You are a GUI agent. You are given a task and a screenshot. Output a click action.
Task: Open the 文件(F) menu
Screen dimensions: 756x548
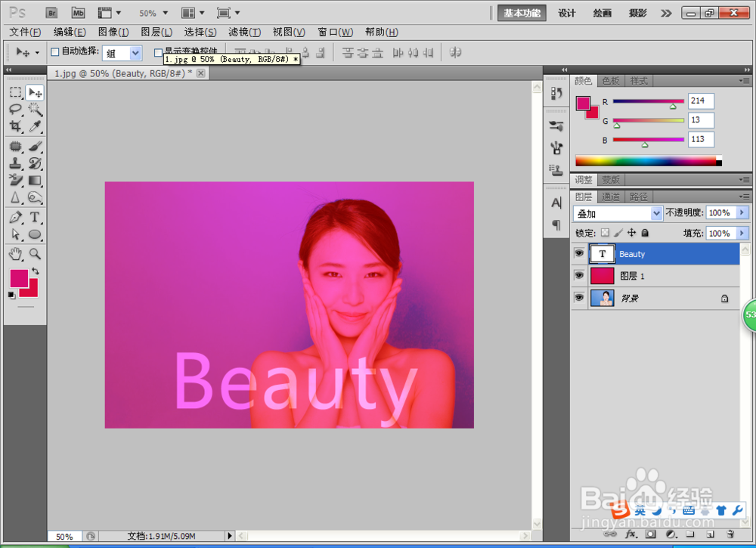(x=25, y=33)
